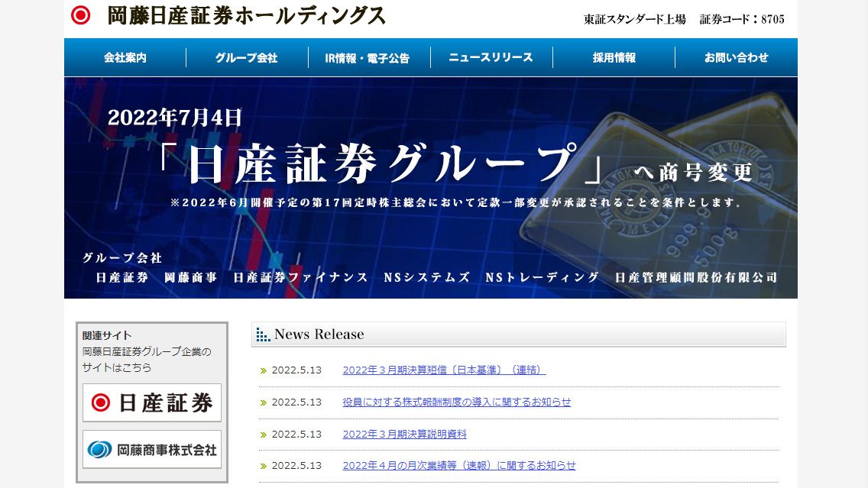The height and width of the screenshot is (488, 868).
Task: Click the News Release section heading
Action: (319, 334)
